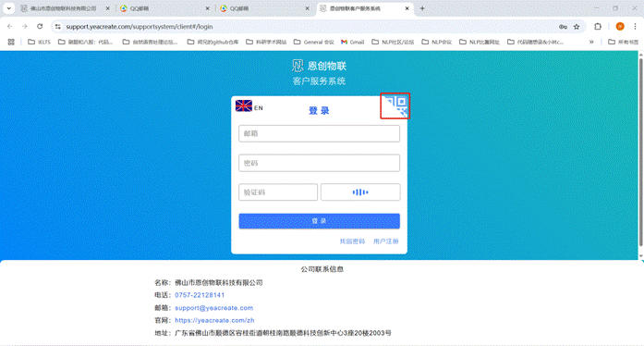Click the 公司联系信息 heading text

click(x=322, y=269)
